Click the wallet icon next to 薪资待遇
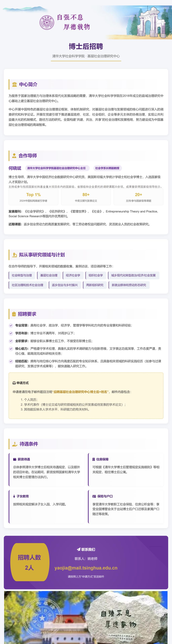The height and width of the screenshot is (644, 172). point(15,459)
